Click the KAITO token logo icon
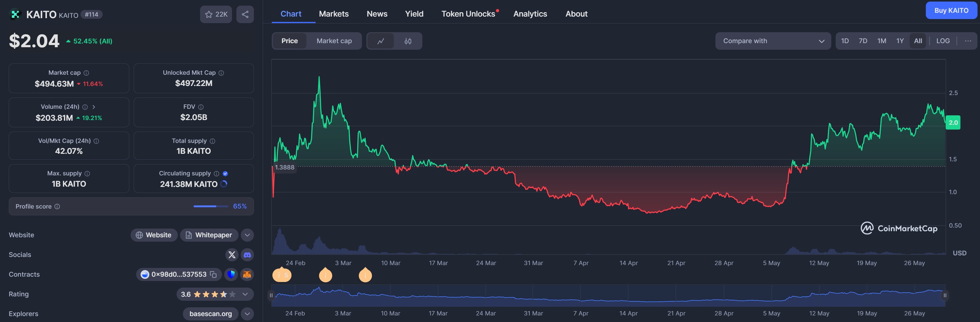980x322 pixels. (15, 14)
